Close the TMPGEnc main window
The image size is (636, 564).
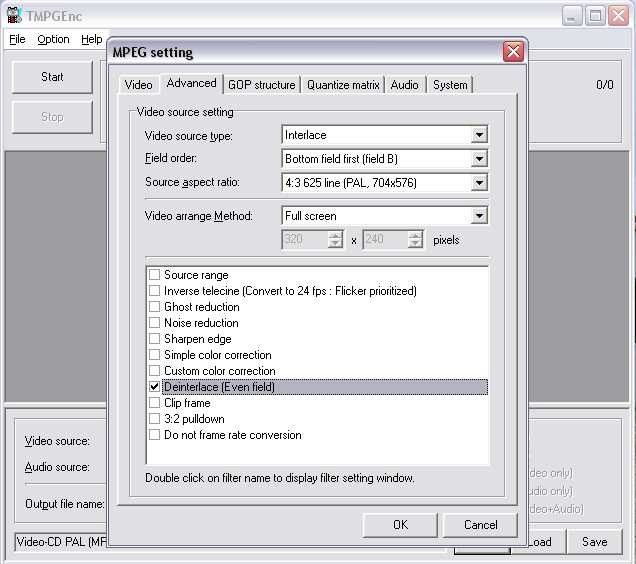pyautogui.click(x=619, y=16)
